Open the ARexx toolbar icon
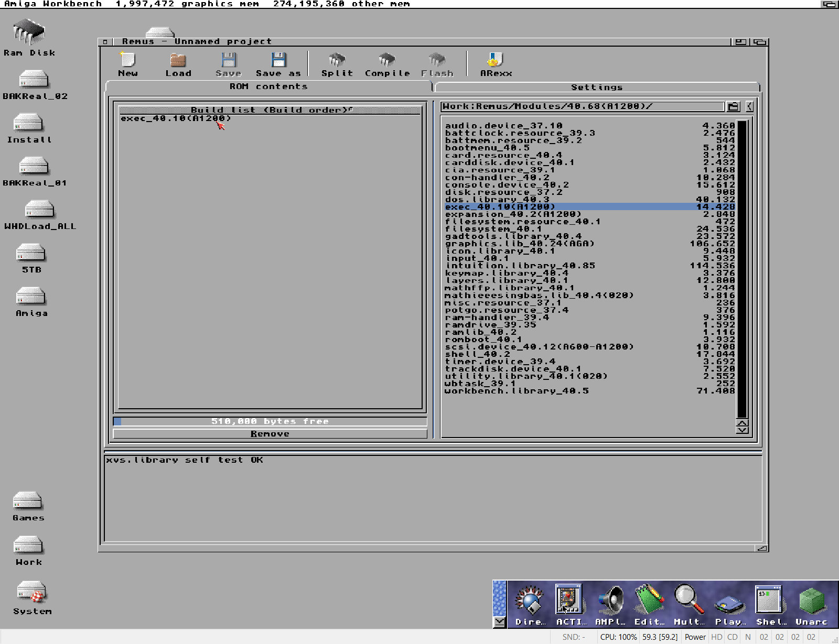This screenshot has width=839, height=644. point(496,64)
